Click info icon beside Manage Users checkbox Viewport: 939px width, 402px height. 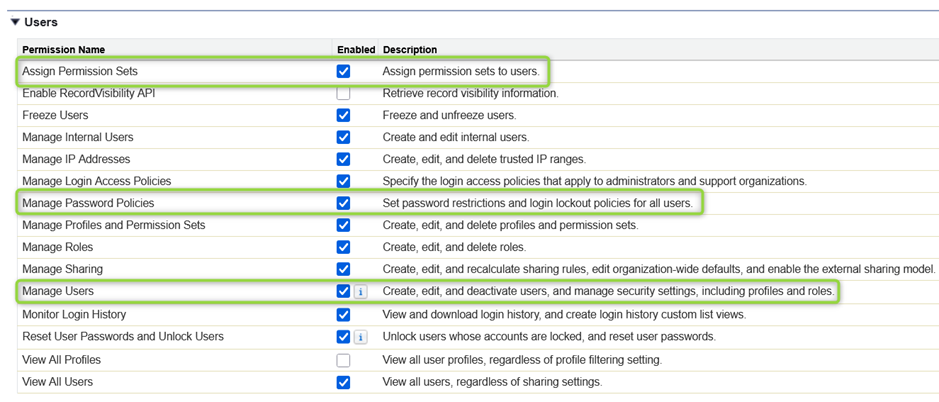click(x=360, y=292)
